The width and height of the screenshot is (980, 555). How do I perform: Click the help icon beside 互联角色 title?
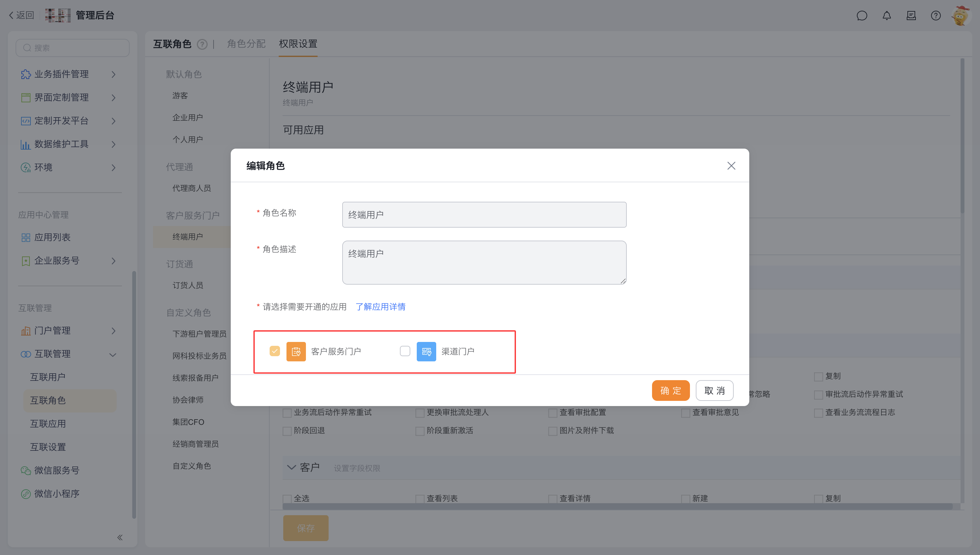pyautogui.click(x=202, y=45)
